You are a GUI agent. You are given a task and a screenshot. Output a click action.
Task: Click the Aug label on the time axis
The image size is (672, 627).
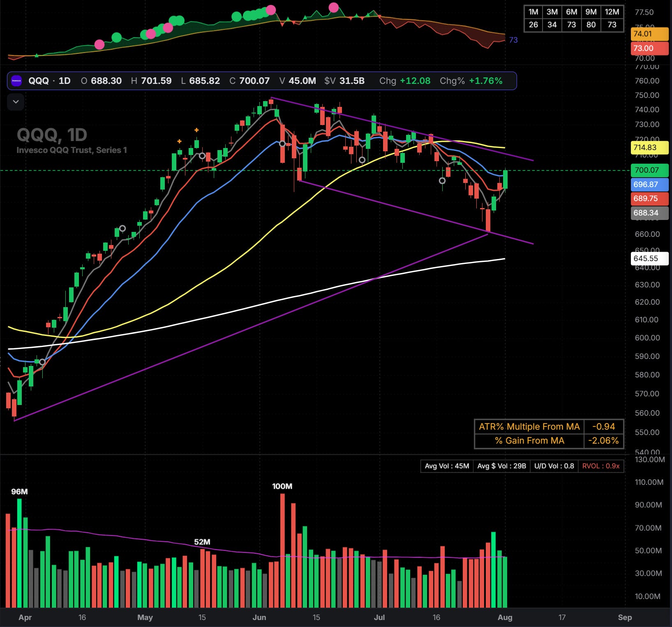coord(505,617)
